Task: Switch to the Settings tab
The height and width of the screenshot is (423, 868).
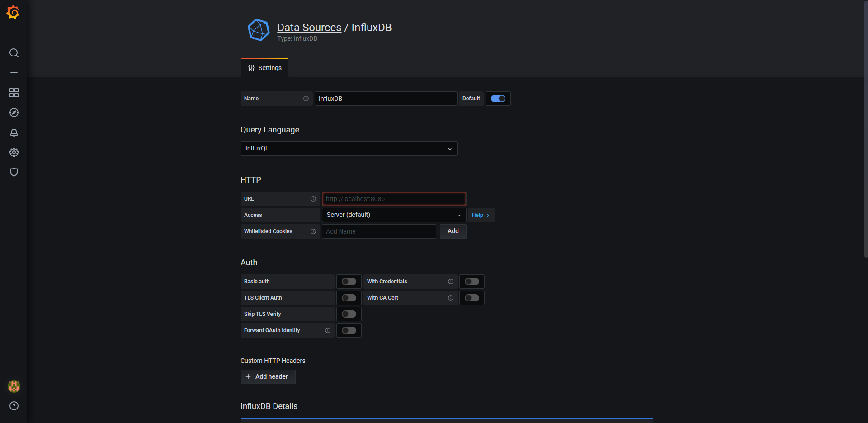Action: pyautogui.click(x=264, y=68)
